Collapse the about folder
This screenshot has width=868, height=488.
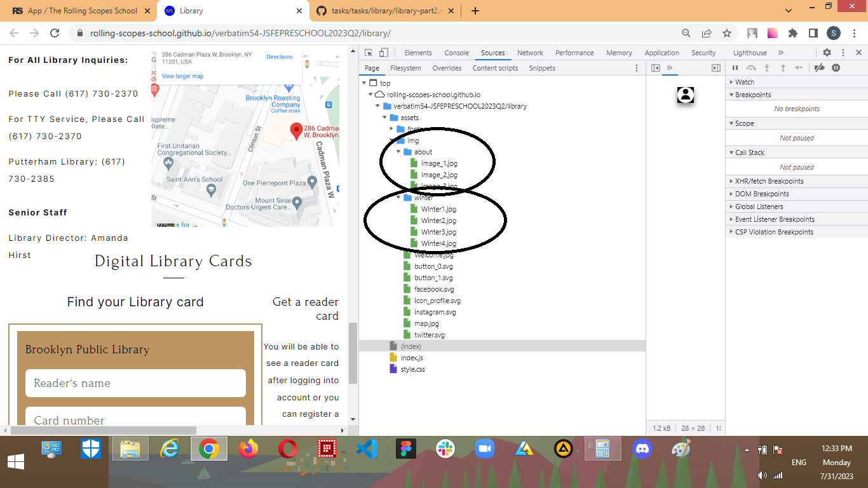[399, 152]
